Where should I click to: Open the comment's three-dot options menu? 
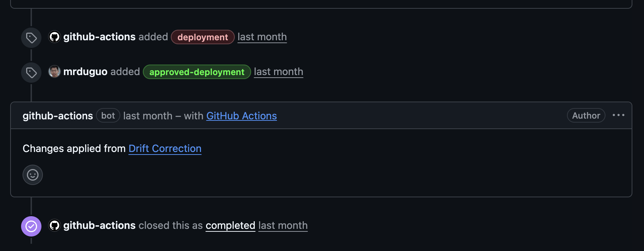click(618, 115)
